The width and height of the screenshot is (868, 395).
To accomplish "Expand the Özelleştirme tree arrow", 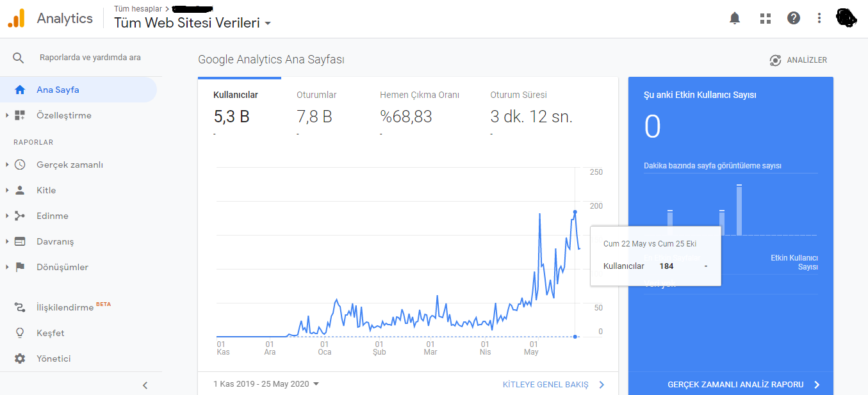I will coord(7,115).
